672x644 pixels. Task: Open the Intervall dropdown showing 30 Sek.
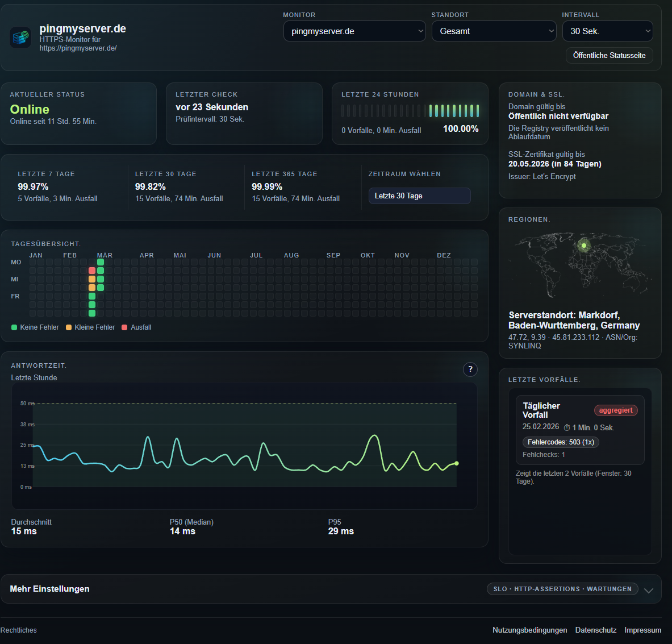607,31
